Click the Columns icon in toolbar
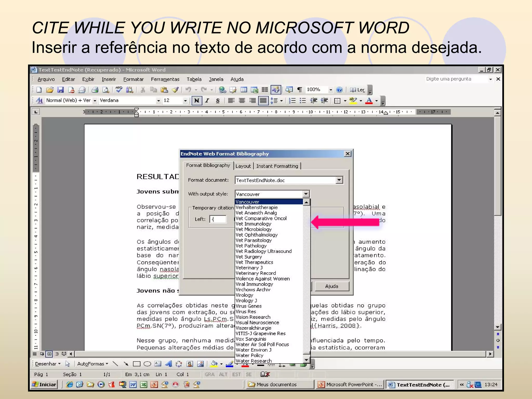Viewport: 532px width, 399px height. [x=265, y=90]
